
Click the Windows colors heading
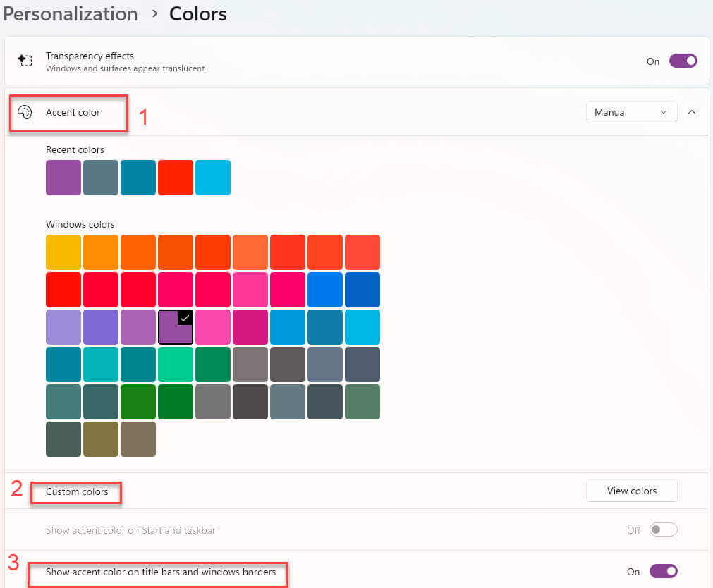pos(80,224)
